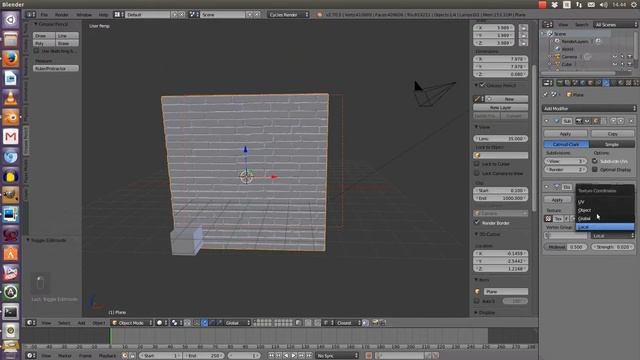Click the lock X scale icon

tap(524, 28)
